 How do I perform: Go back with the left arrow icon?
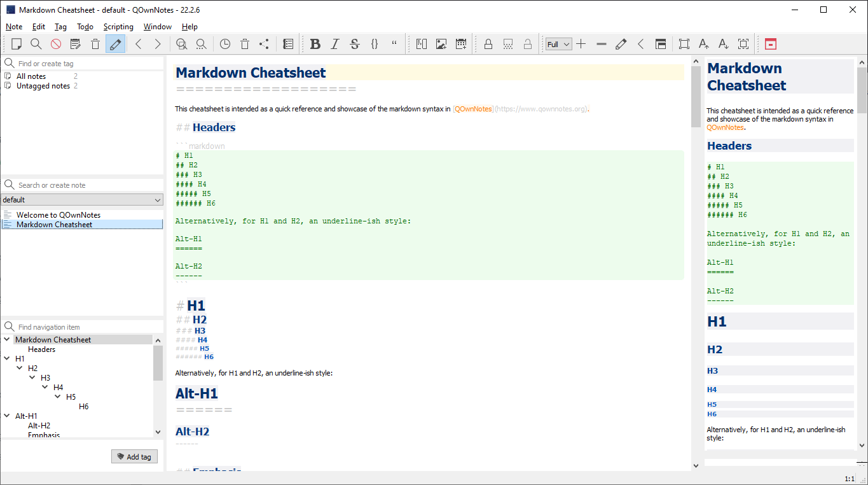[x=138, y=44]
